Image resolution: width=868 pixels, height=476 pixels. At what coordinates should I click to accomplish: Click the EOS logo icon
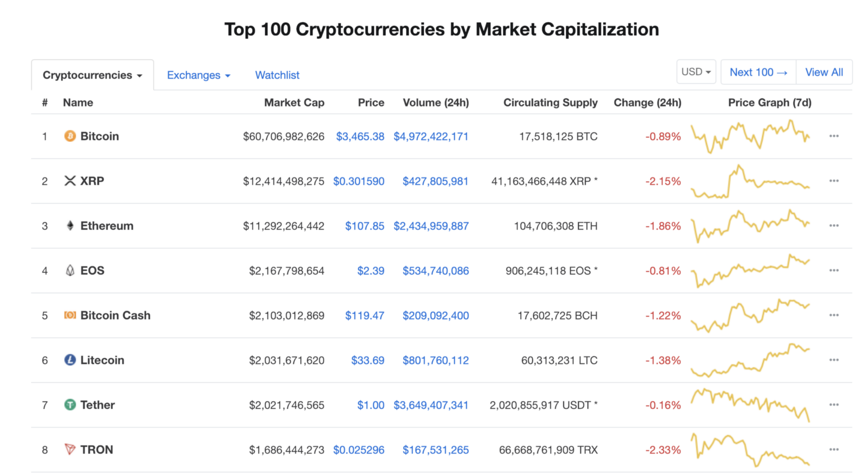tap(70, 270)
